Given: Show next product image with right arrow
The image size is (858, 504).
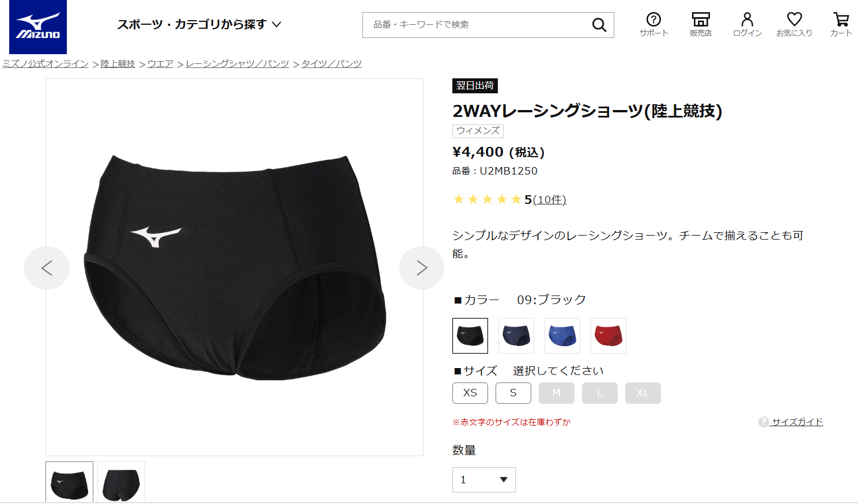Looking at the screenshot, I should (422, 268).
